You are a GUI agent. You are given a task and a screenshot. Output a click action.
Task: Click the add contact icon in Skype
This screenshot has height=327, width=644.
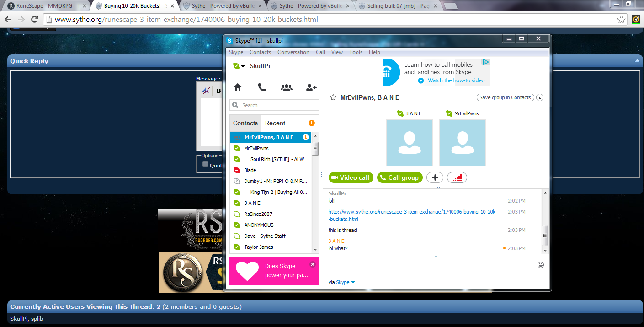(311, 87)
